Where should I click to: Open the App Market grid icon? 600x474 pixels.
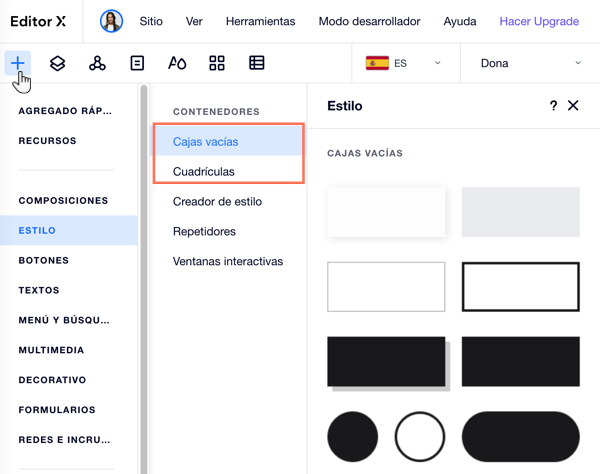pos(217,63)
